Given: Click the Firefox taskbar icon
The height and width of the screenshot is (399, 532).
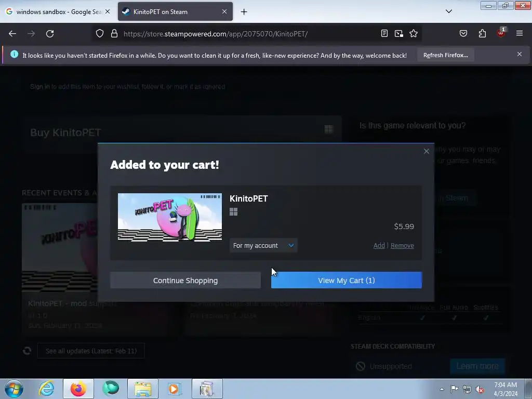Looking at the screenshot, I should point(78,389).
